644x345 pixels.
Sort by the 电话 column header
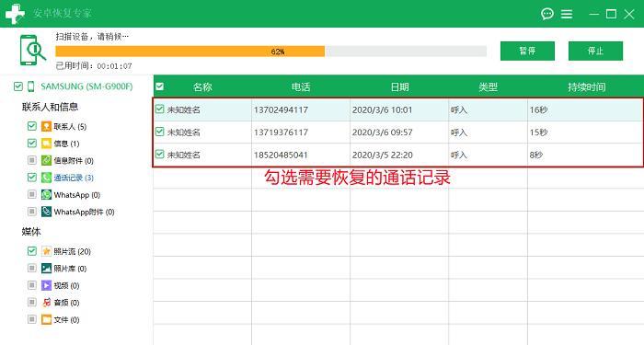(301, 87)
